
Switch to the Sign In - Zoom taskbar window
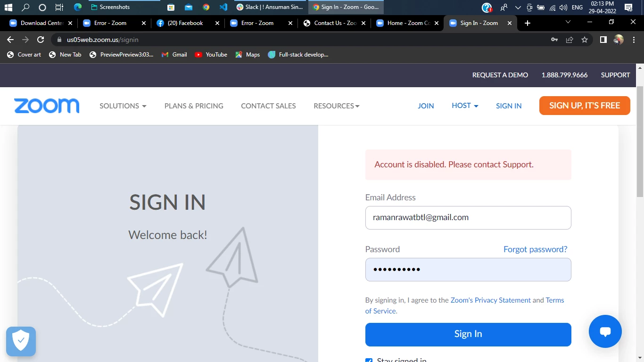pyautogui.click(x=346, y=7)
